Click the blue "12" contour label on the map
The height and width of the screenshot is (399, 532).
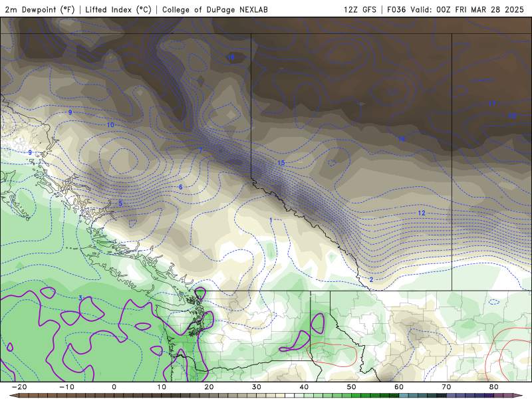[x=422, y=213]
